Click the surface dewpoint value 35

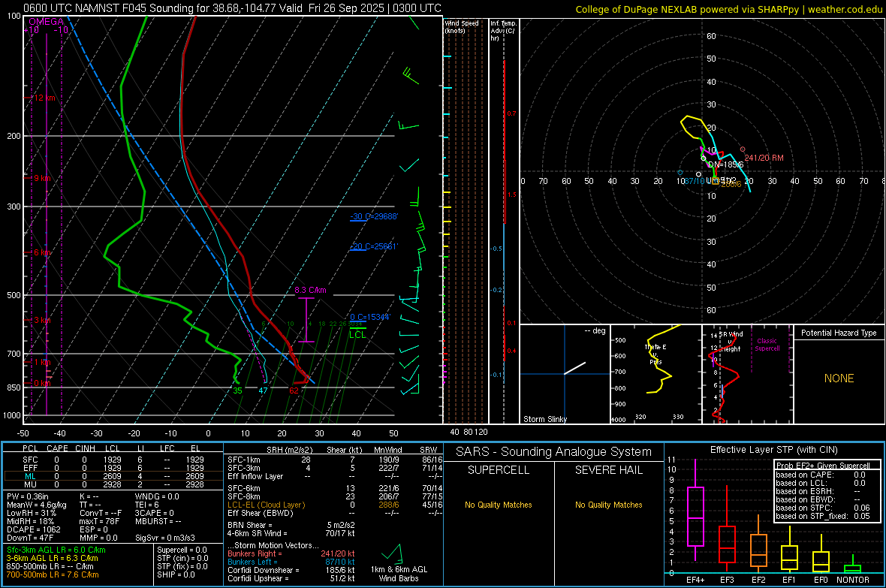pos(237,390)
